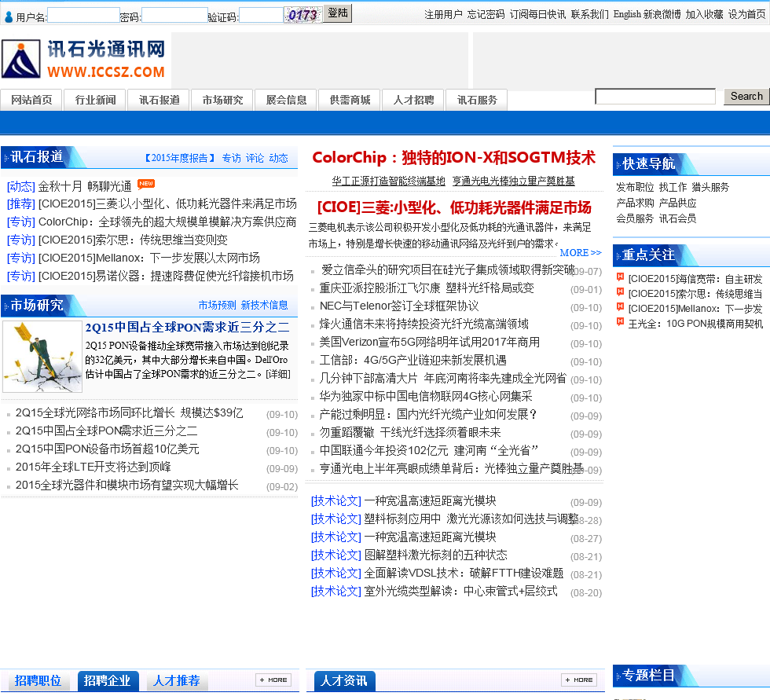Go to 网站首页 nav tab
The height and width of the screenshot is (700, 770).
coord(31,100)
